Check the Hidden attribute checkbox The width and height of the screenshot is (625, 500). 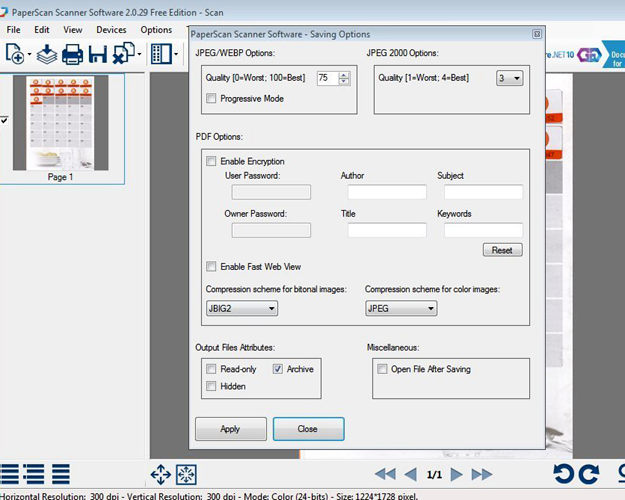click(211, 386)
